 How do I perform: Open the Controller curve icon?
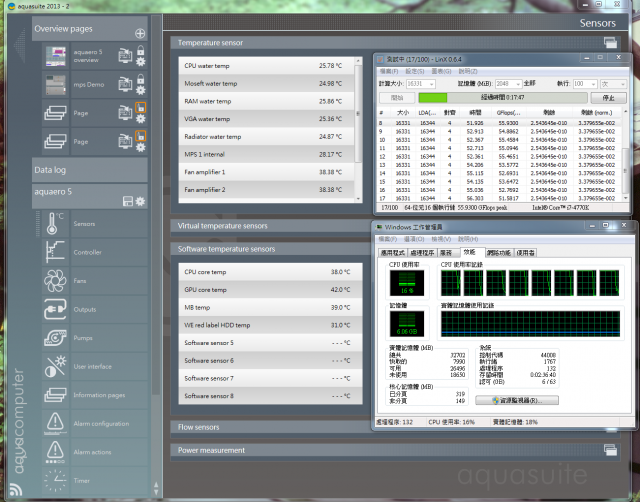(55, 252)
